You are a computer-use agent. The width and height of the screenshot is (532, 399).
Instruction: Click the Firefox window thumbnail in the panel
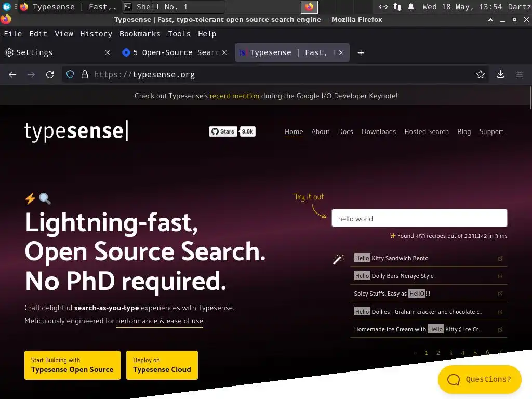309,7
